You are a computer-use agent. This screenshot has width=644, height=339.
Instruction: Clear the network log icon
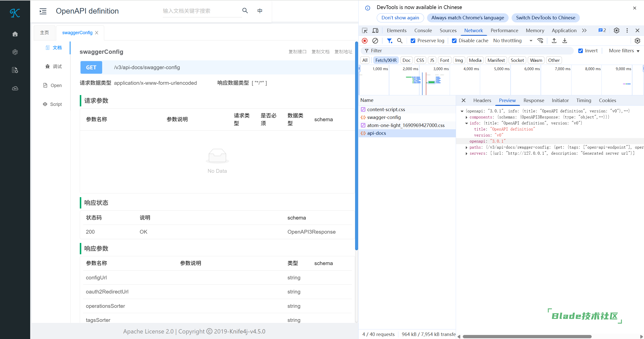pyautogui.click(x=375, y=41)
